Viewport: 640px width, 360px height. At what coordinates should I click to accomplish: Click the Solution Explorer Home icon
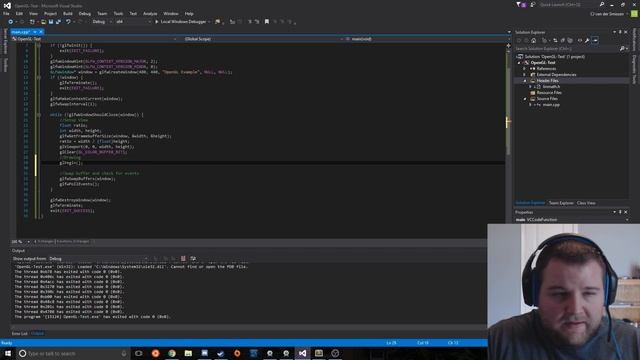coord(533,40)
